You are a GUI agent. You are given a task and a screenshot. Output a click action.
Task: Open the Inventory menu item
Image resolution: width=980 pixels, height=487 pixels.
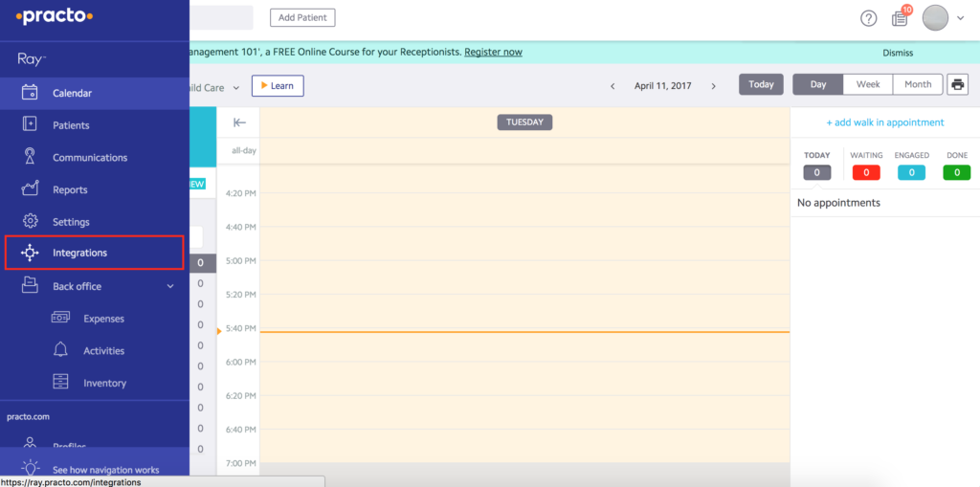coord(104,383)
